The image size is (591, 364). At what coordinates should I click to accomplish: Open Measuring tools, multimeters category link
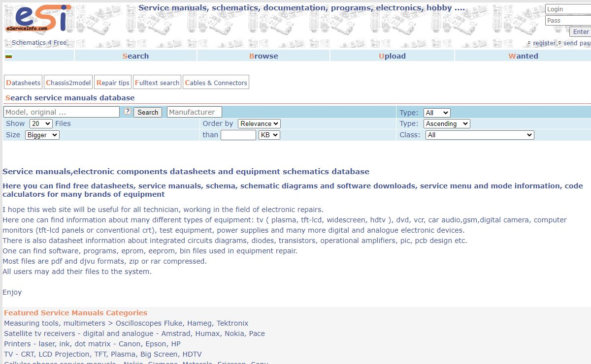coord(126,323)
